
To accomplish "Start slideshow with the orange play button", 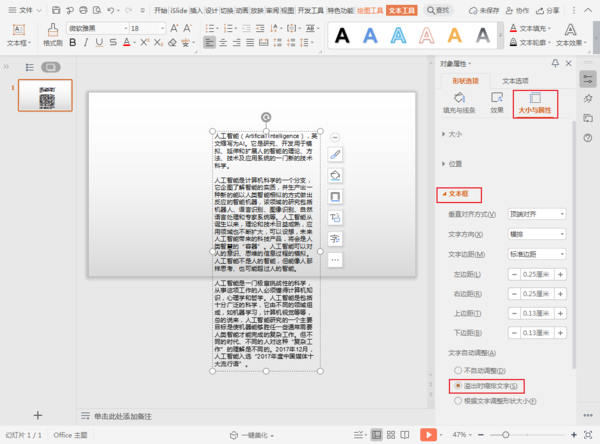I will [x=428, y=435].
